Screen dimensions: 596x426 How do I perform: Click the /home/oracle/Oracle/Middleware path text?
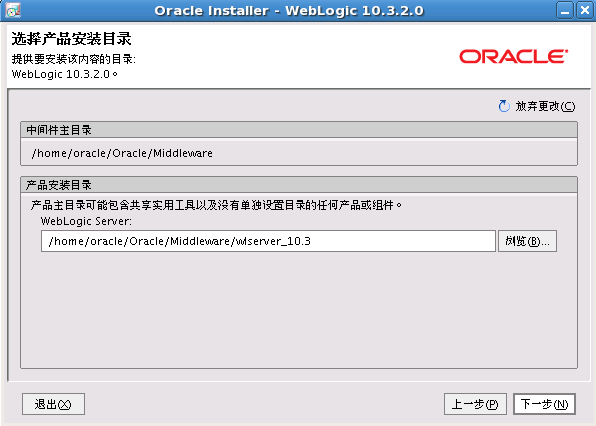click(x=122, y=153)
